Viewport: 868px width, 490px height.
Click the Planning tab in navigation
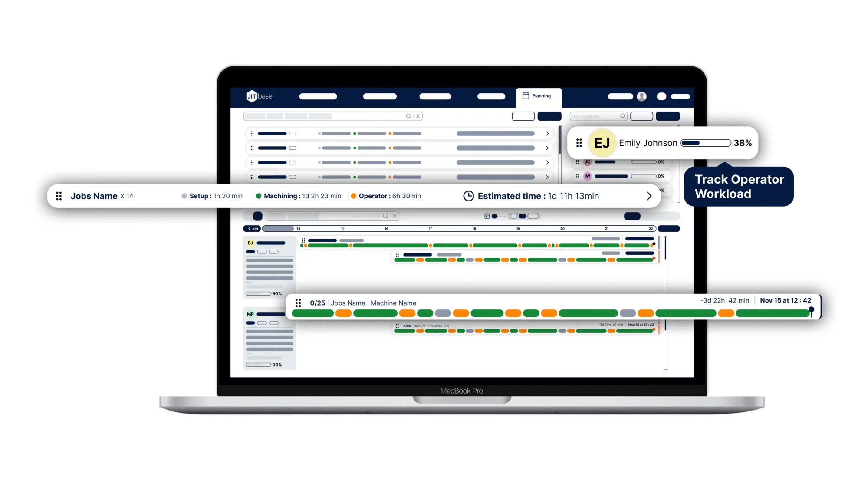tap(537, 95)
